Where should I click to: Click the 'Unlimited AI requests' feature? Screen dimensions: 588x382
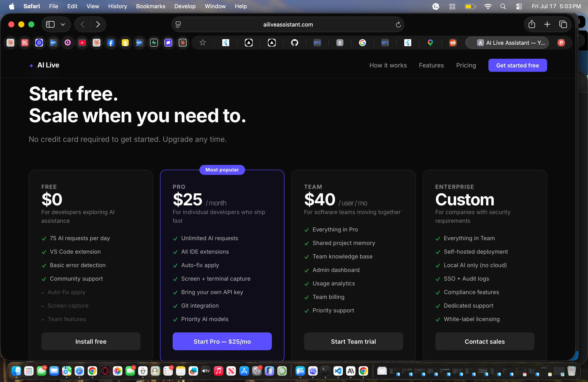tap(209, 238)
